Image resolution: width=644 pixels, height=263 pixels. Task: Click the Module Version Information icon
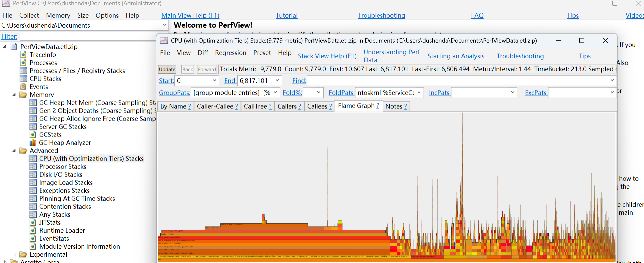pyautogui.click(x=33, y=246)
